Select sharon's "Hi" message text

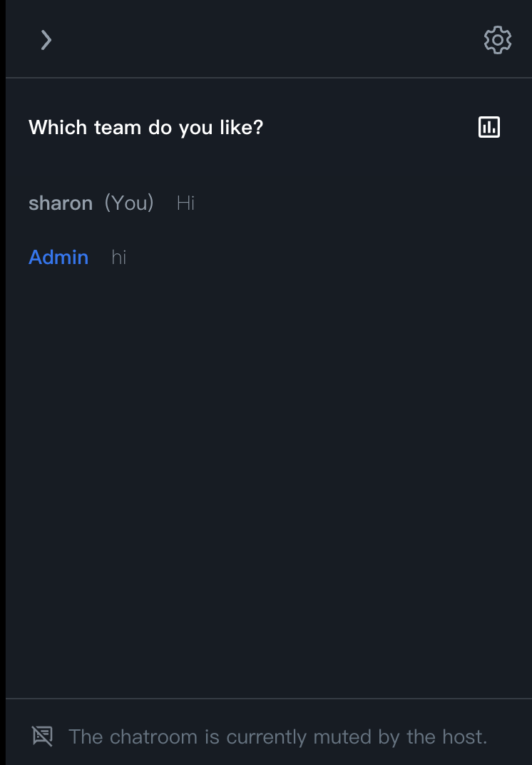[x=186, y=203]
